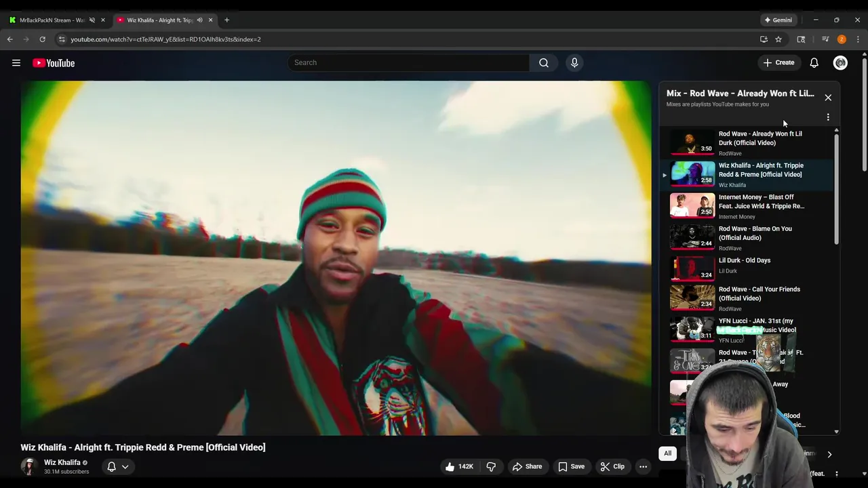
Task: Open Chrome three-dot menu
Action: click(858, 39)
